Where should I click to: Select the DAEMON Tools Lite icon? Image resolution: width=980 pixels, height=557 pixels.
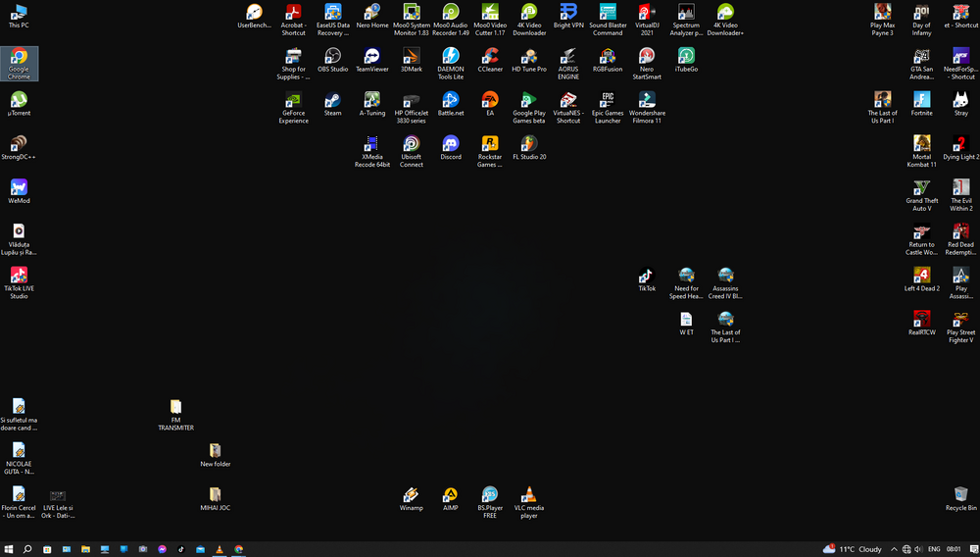451,64
